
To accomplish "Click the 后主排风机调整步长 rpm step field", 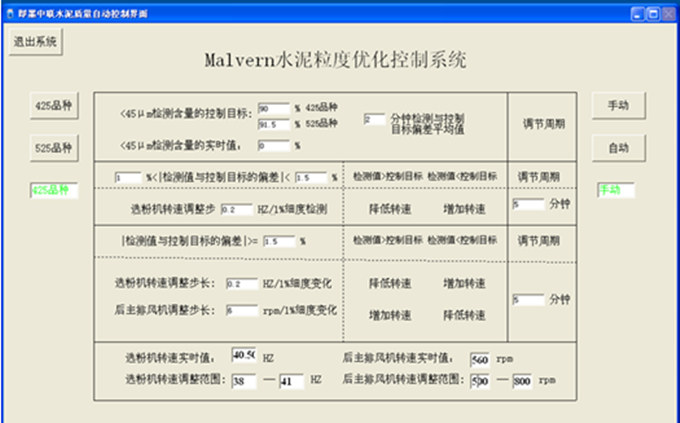I will coord(241,311).
